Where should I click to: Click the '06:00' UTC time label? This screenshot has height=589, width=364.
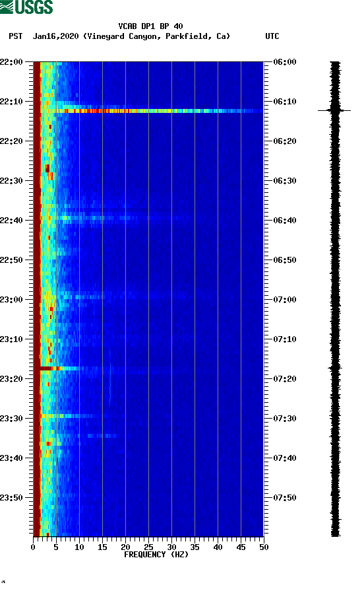(285, 62)
